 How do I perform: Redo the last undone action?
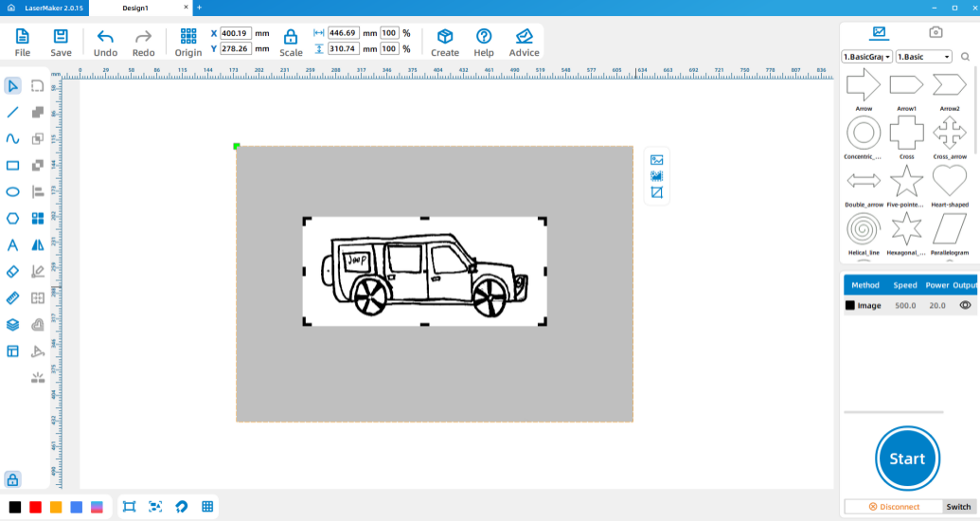click(143, 43)
